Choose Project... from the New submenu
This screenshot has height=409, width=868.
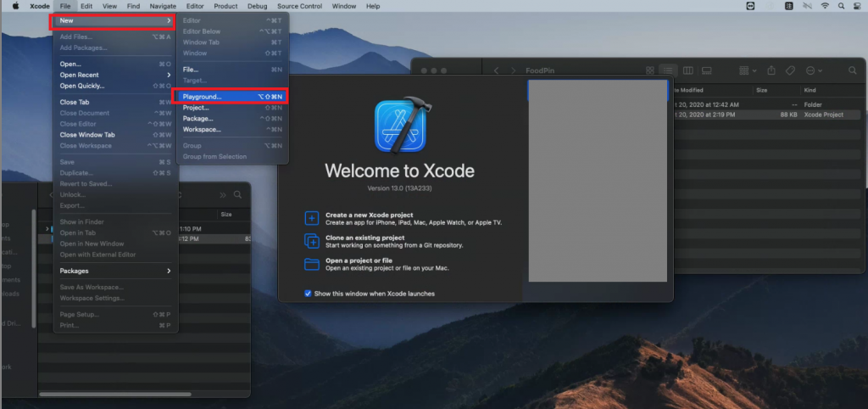coord(232,108)
